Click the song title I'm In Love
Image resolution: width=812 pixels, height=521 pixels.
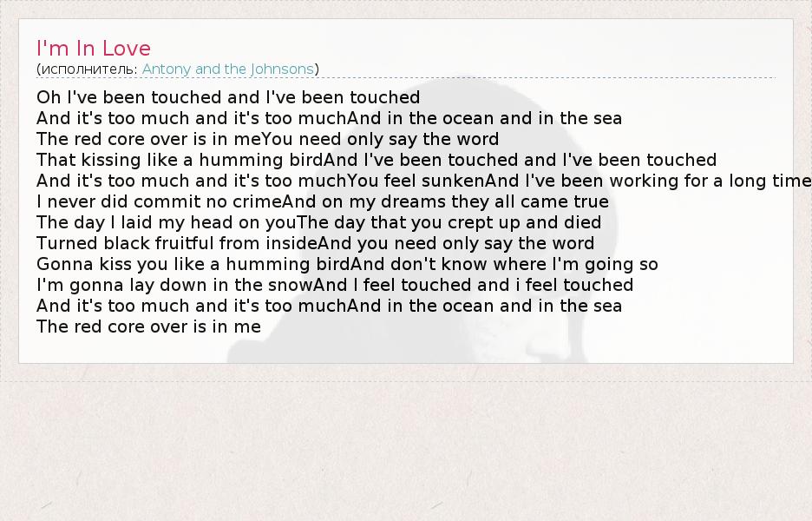point(94,49)
